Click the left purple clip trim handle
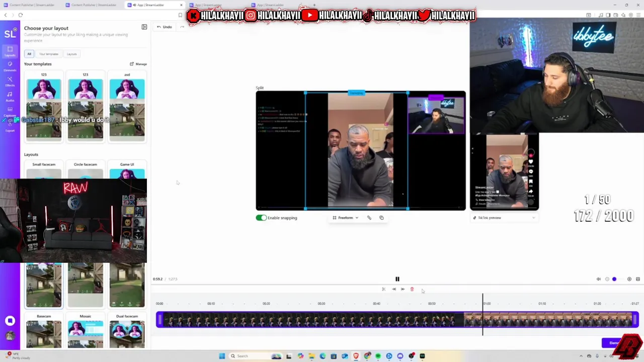This screenshot has width=644, height=362. tap(159, 320)
